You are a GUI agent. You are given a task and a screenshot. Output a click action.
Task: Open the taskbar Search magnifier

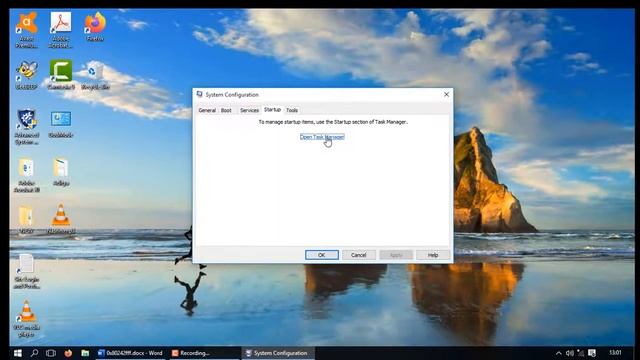[34, 353]
